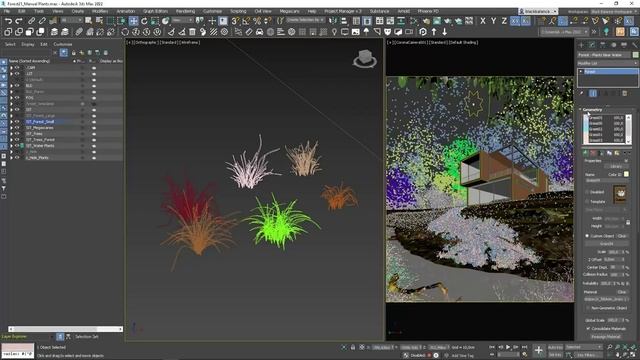Toggle percent snap icon
The image size is (640, 360).
click(257, 21)
